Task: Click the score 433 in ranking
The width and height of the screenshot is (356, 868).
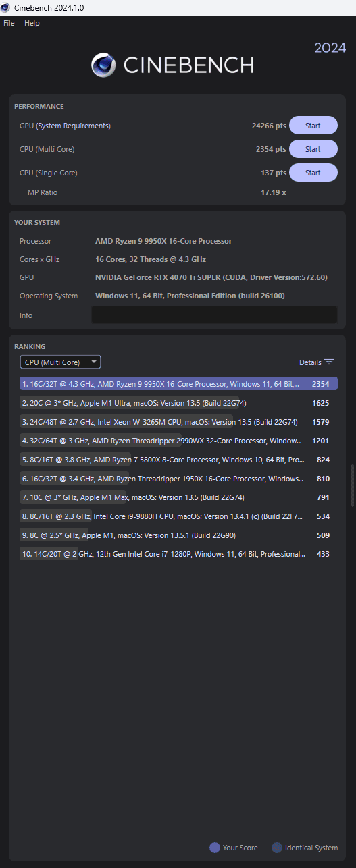Action: (323, 554)
